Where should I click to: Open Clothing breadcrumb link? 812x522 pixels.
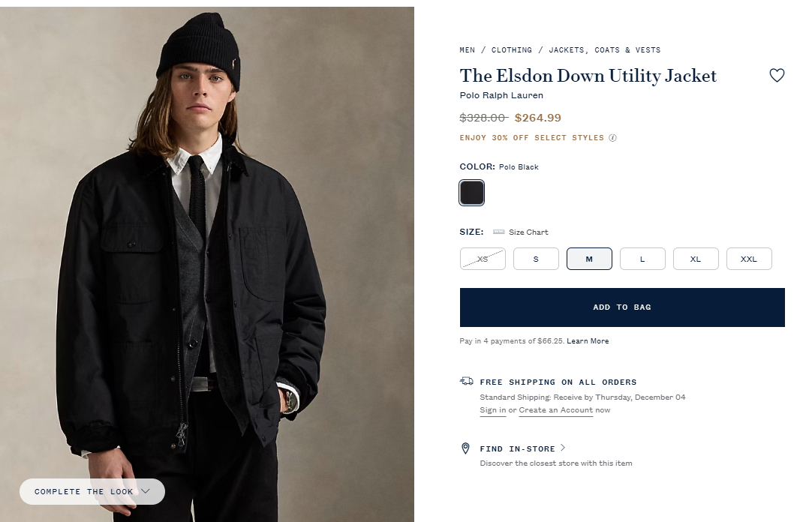(x=512, y=50)
